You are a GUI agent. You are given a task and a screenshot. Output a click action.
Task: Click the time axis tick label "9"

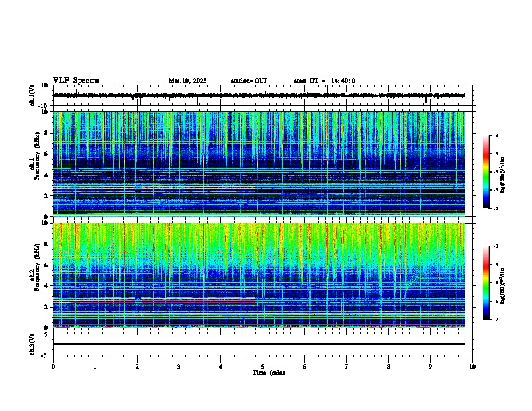430,367
